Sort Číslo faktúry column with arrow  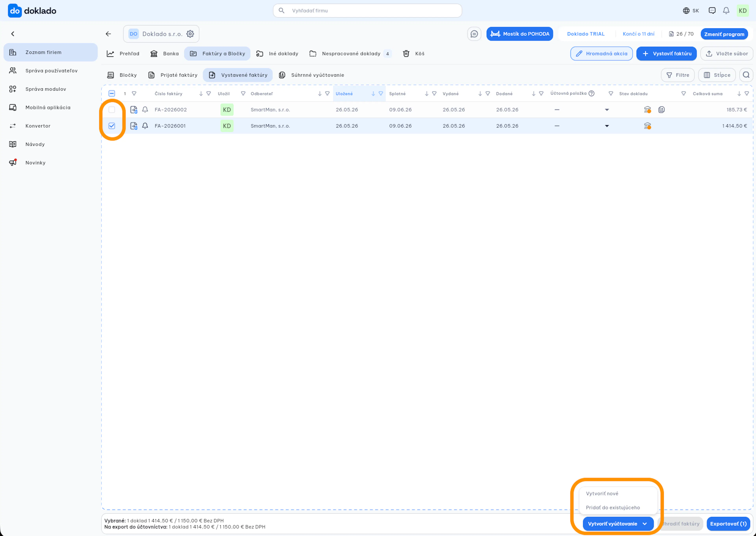(201, 94)
